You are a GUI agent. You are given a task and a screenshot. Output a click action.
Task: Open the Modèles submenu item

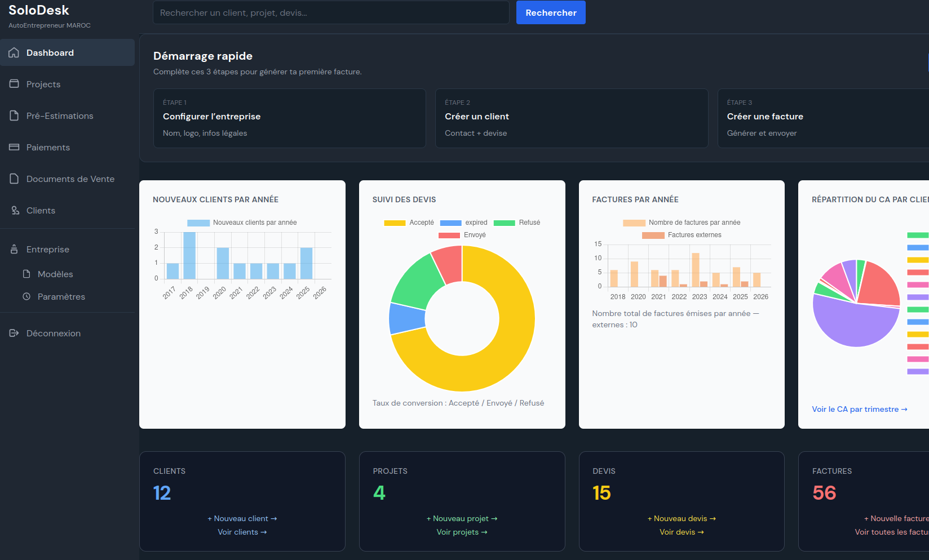55,274
